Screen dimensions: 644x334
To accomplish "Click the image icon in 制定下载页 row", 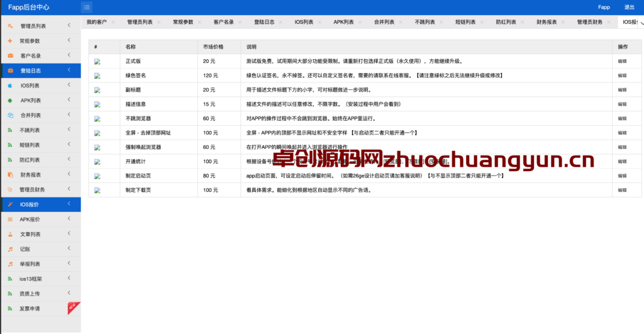I will click(97, 191).
